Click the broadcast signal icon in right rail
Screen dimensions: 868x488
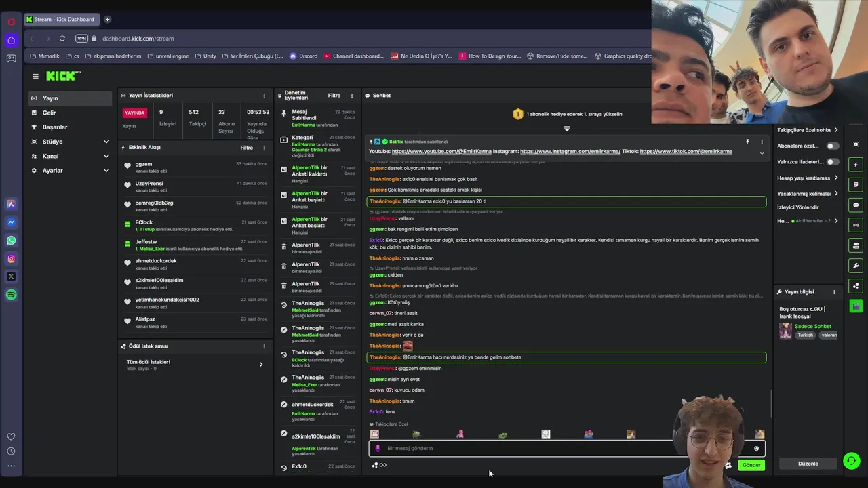tap(856, 225)
